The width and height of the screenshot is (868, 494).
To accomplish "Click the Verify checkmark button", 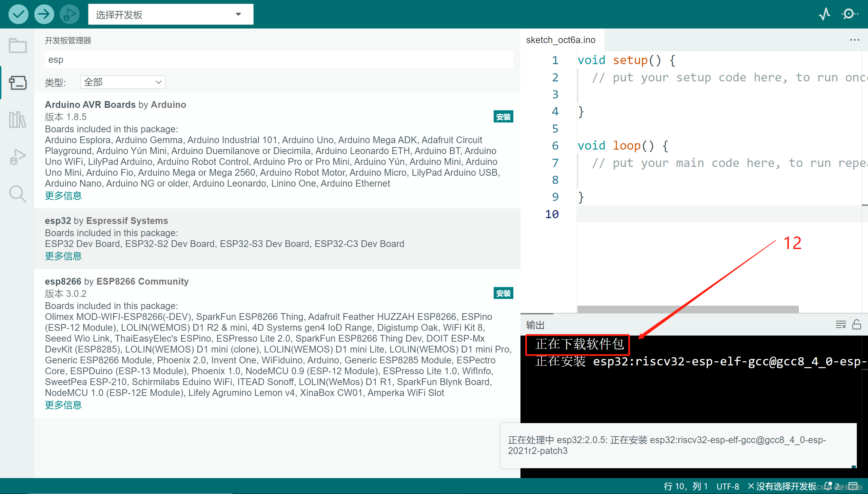I will coord(18,14).
